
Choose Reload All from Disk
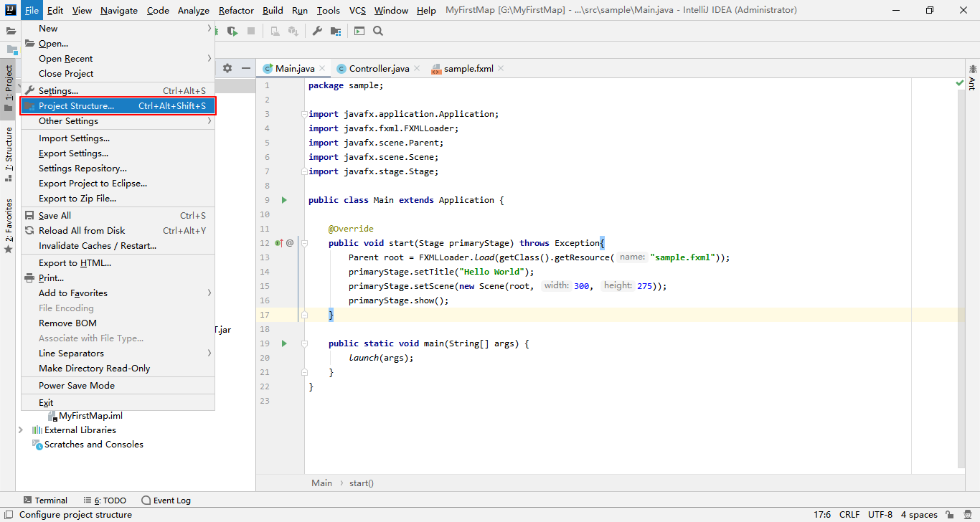(x=118, y=230)
